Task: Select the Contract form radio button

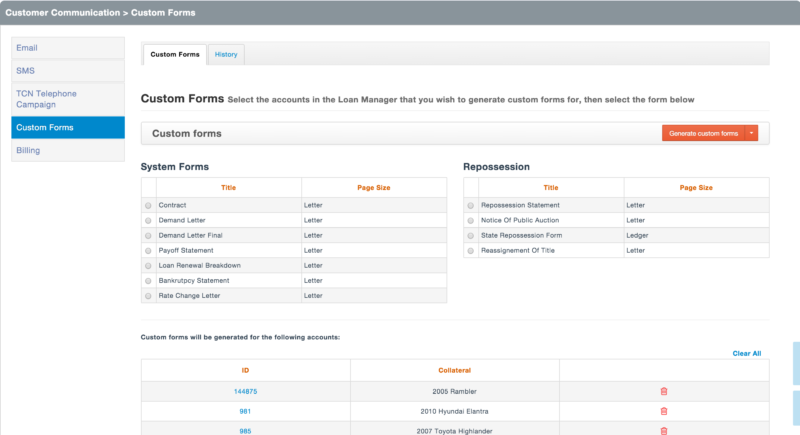Action: point(148,206)
